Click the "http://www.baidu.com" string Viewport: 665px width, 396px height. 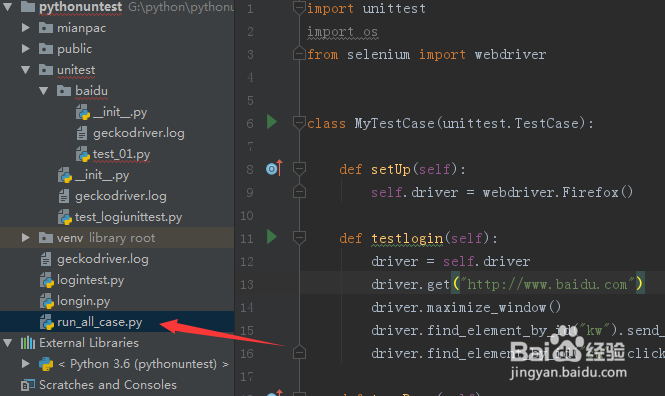547,284
